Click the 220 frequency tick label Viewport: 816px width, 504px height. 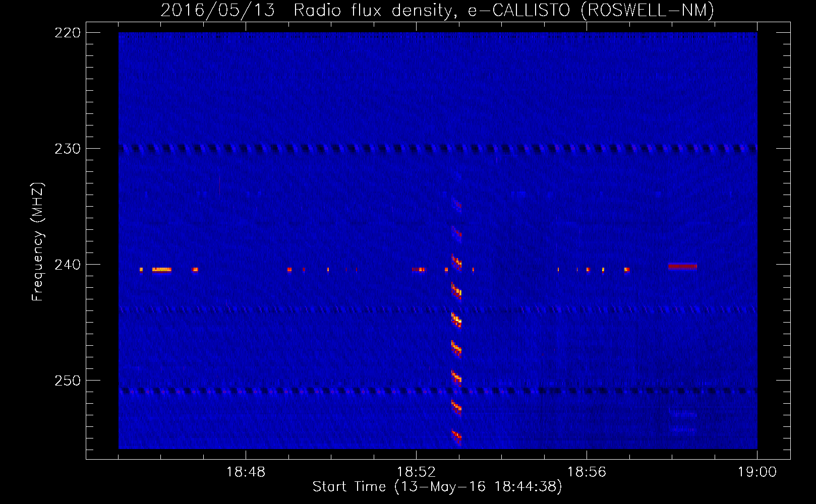(68, 33)
